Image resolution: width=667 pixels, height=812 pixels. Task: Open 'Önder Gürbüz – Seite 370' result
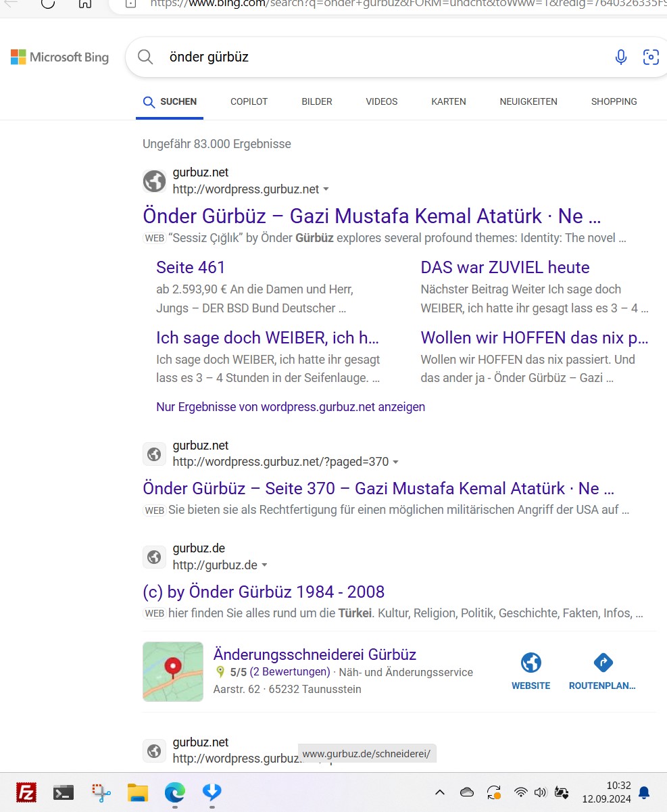(378, 488)
